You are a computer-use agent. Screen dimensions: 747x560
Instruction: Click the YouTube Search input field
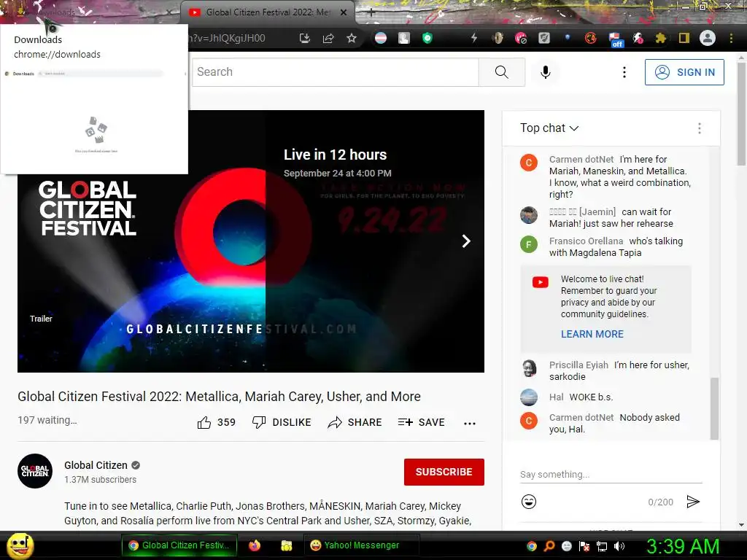[336, 72]
